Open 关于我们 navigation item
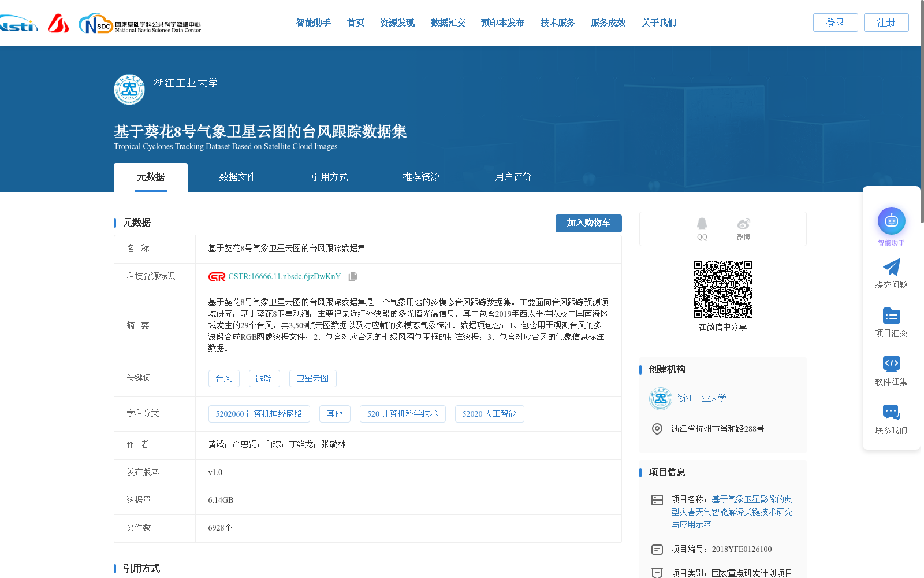Image resolution: width=924 pixels, height=578 pixels. tap(659, 23)
